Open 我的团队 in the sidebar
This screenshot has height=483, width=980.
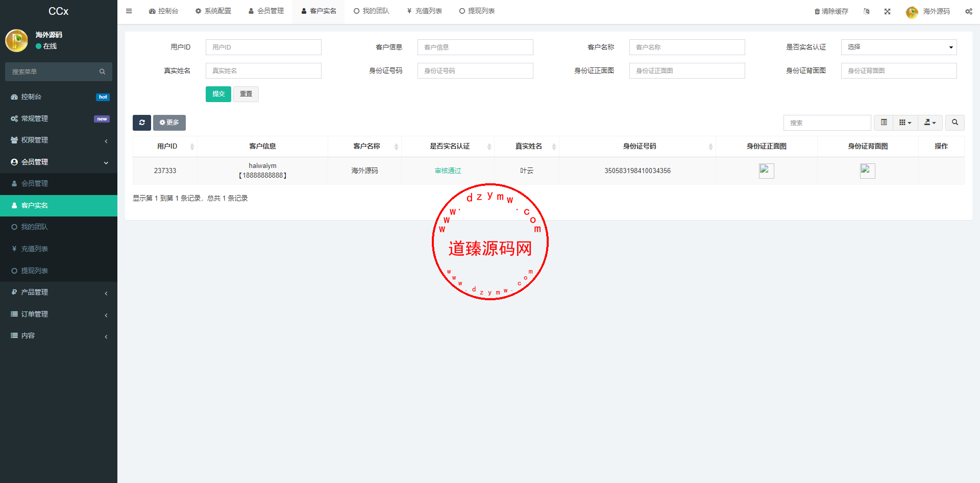59,227
